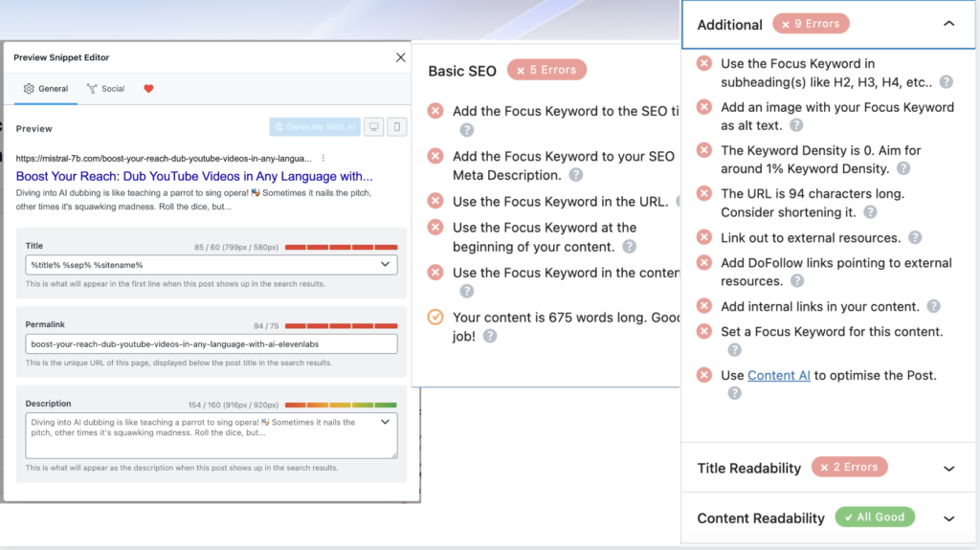Viewport: 980px width, 550px height.
Task: Open the Title variable dropdown arrow
Action: click(386, 265)
